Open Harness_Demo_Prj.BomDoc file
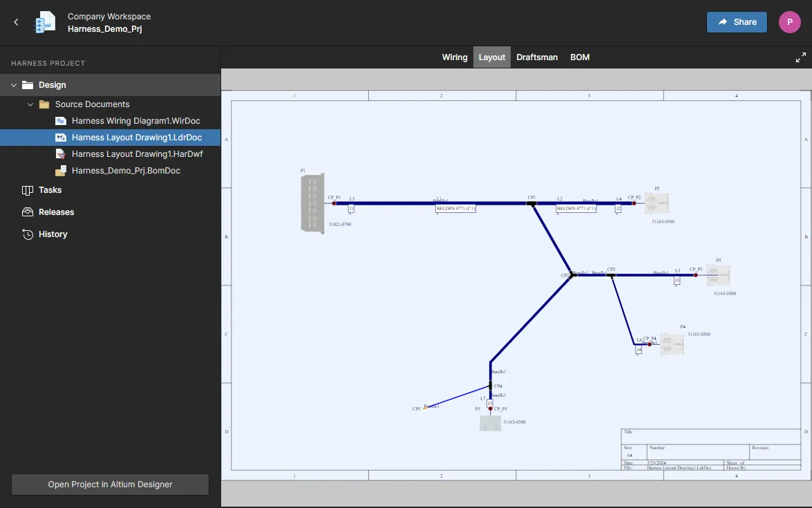Viewport: 812px width, 508px height. (x=126, y=171)
